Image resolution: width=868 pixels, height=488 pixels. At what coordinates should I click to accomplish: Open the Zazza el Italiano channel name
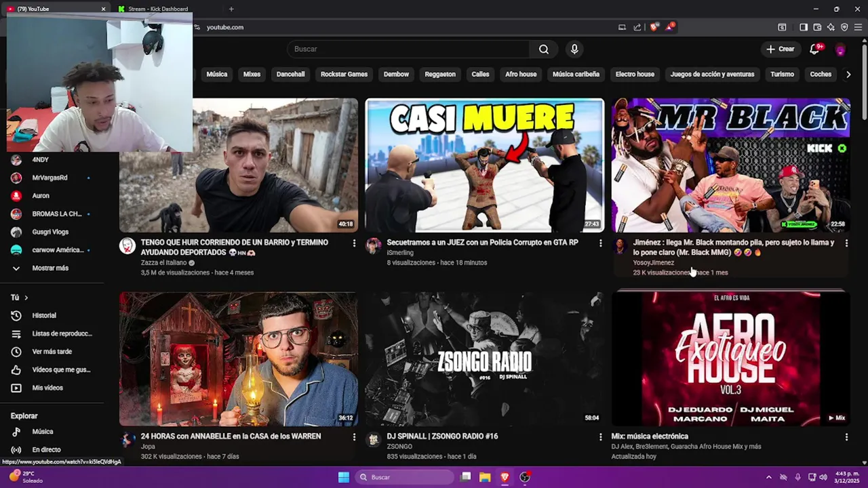pyautogui.click(x=163, y=262)
